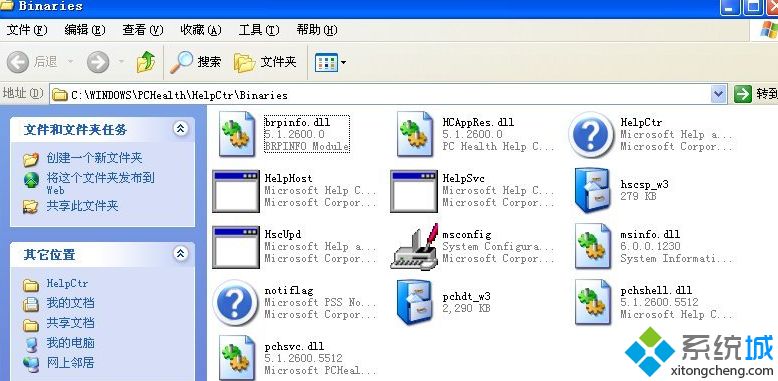Image resolution: width=778 pixels, height=381 pixels.
Task: Collapse the 文件和文件夹任务 panel
Action: 181,128
